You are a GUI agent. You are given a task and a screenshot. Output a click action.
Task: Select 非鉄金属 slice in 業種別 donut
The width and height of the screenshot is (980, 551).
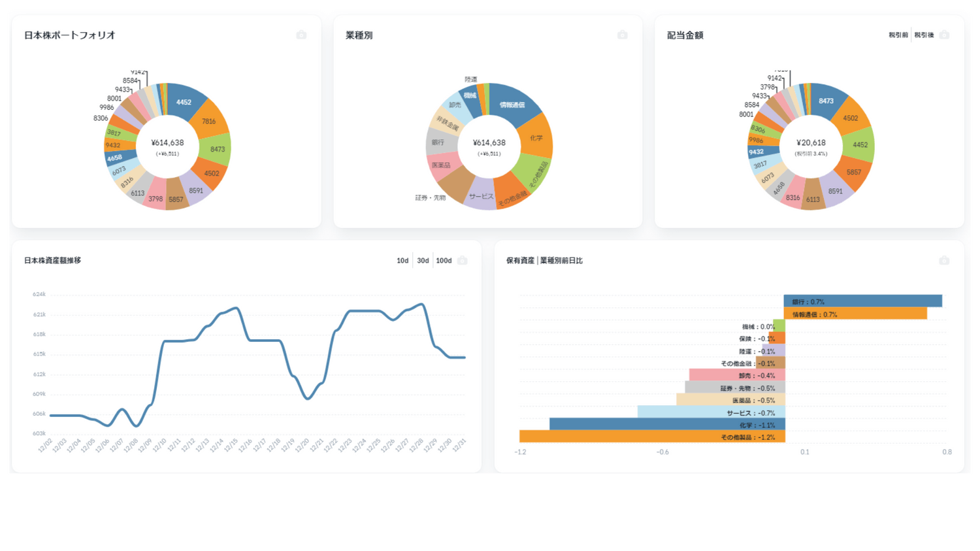pyautogui.click(x=448, y=123)
